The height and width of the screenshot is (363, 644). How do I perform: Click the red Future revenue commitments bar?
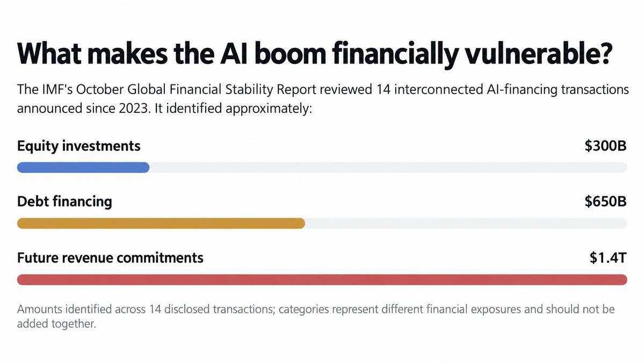(x=322, y=280)
